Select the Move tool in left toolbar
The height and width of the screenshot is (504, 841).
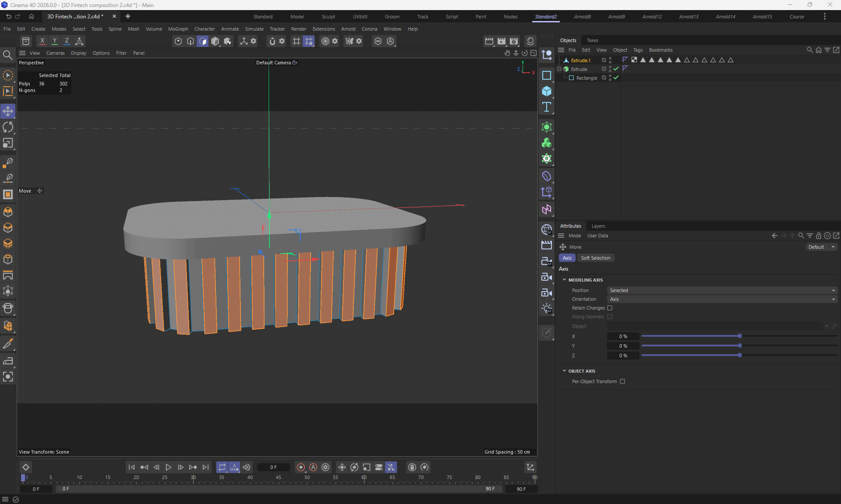pyautogui.click(x=8, y=111)
